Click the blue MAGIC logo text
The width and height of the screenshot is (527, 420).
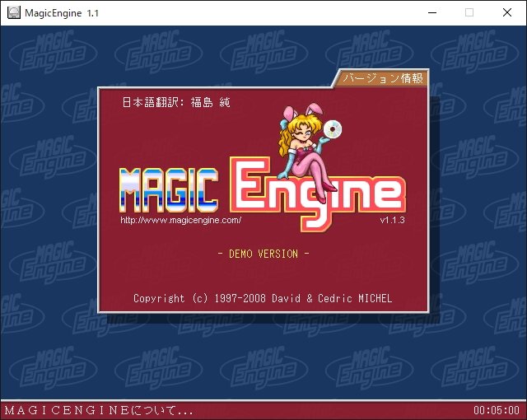(169, 187)
